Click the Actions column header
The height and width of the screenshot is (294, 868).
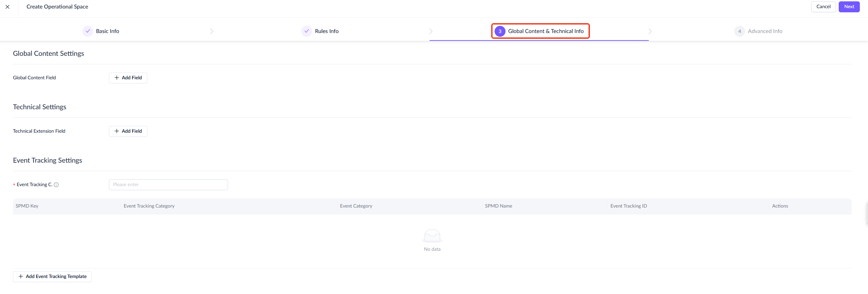tap(780, 206)
